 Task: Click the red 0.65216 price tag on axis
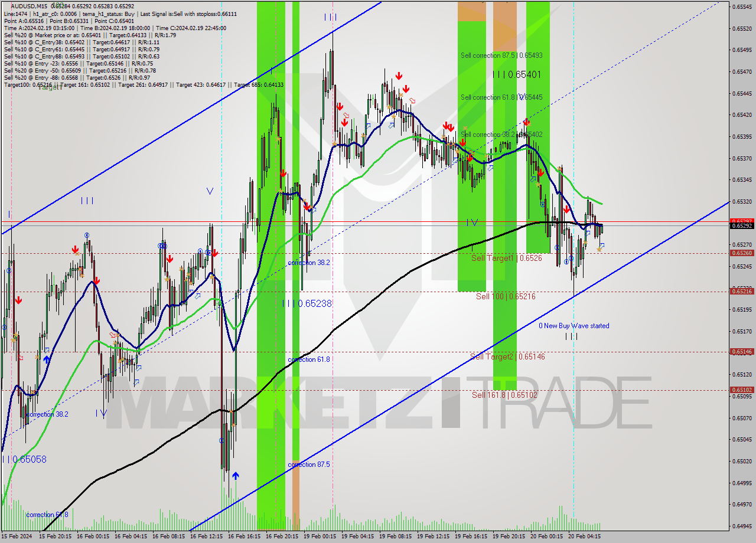[742, 291]
